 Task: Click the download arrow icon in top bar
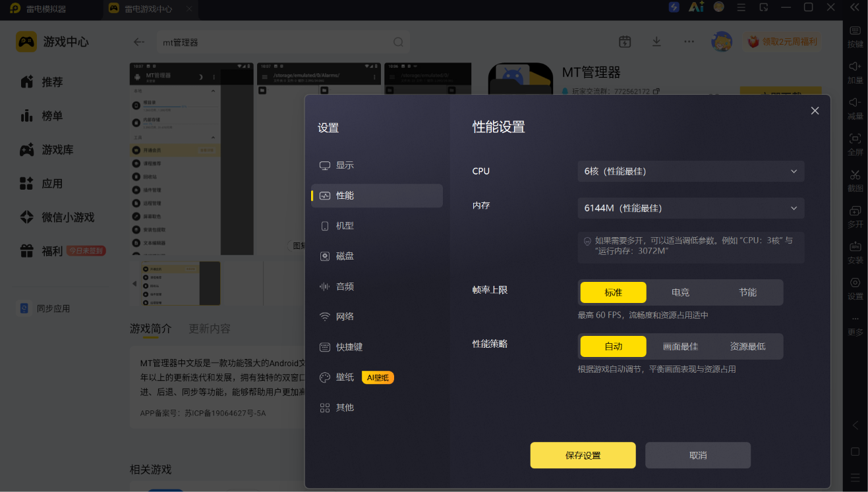(656, 41)
